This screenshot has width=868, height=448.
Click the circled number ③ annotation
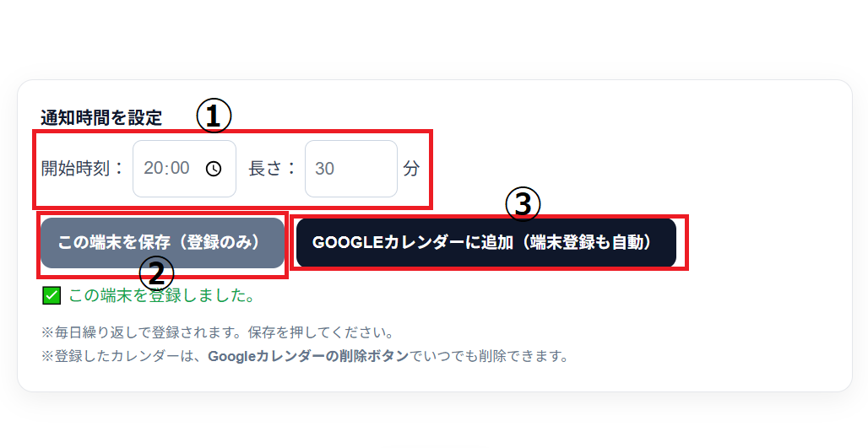click(522, 203)
